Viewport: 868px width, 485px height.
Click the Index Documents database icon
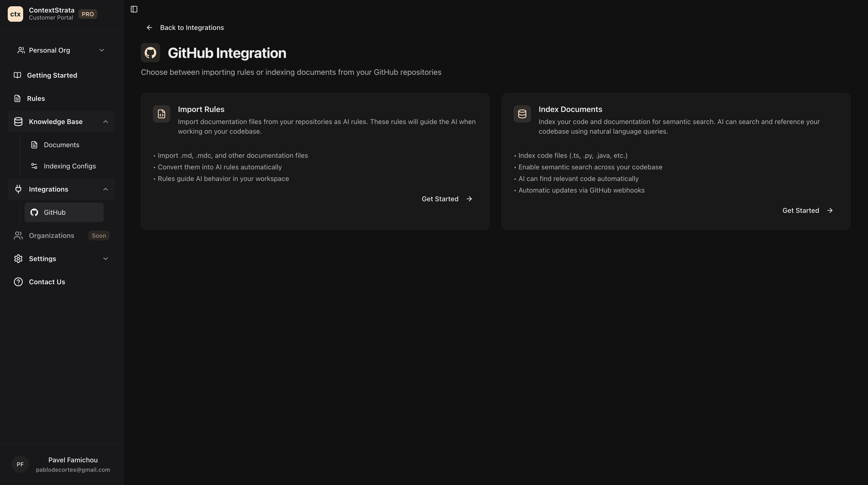[522, 114]
